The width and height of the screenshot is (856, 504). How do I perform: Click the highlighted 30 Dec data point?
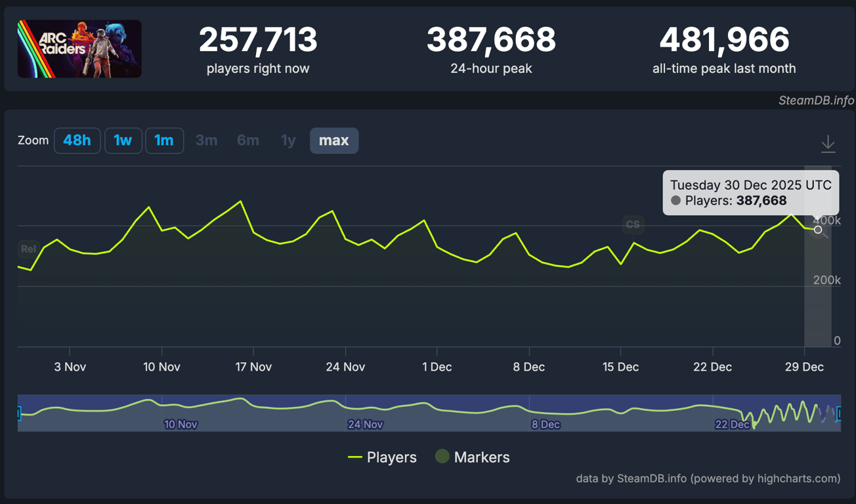(x=818, y=230)
